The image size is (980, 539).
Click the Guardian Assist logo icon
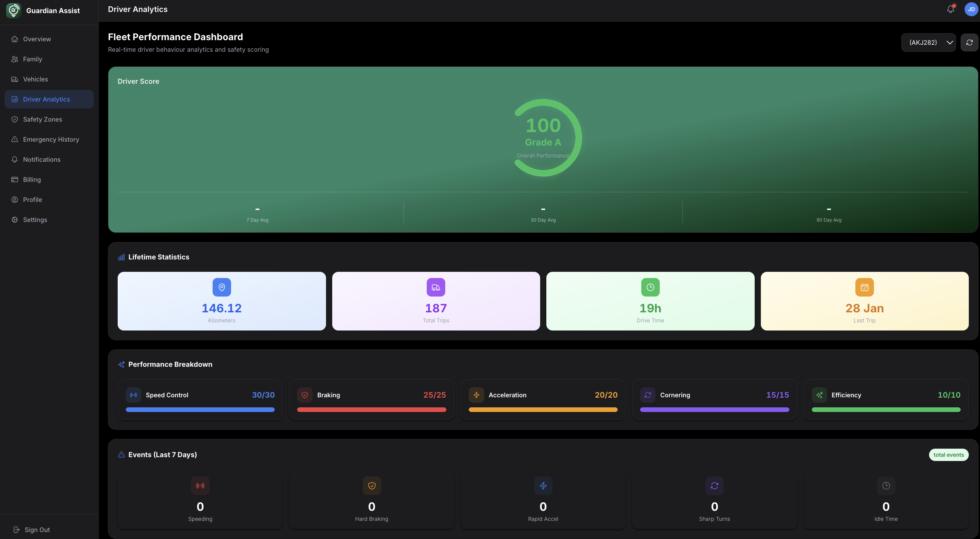(x=14, y=10)
